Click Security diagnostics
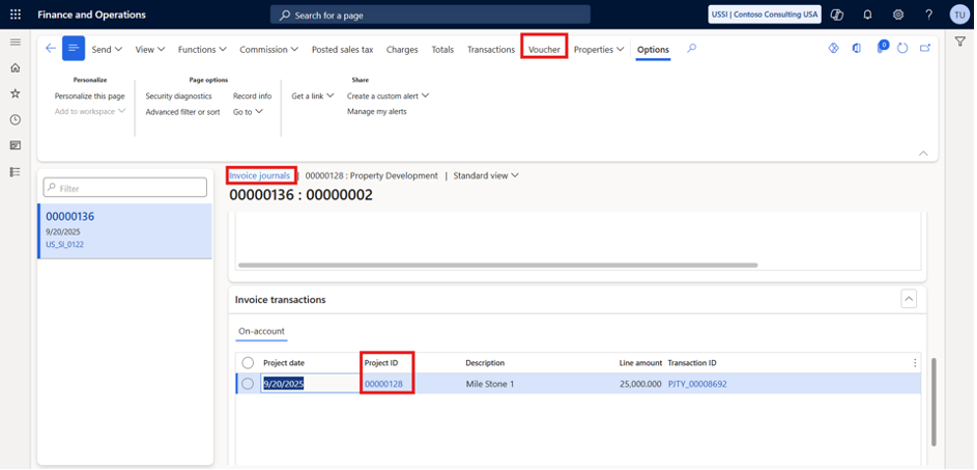The width and height of the screenshot is (977, 470). click(x=178, y=96)
